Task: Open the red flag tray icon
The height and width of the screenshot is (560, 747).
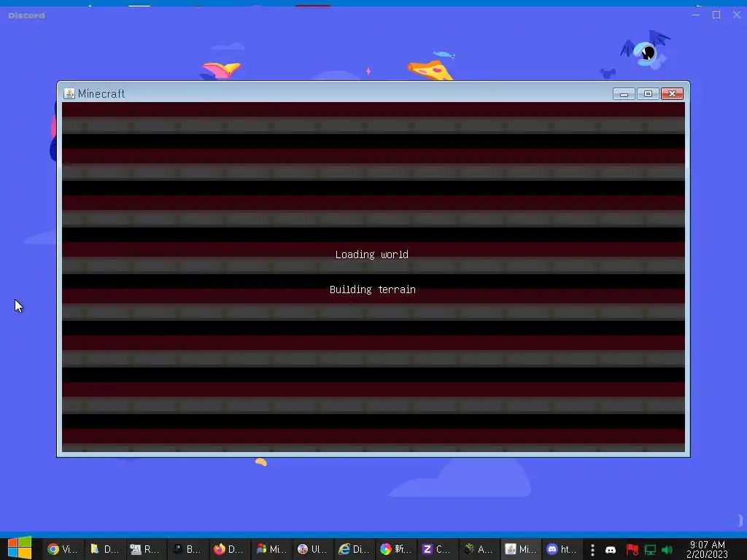Action: coord(632,550)
